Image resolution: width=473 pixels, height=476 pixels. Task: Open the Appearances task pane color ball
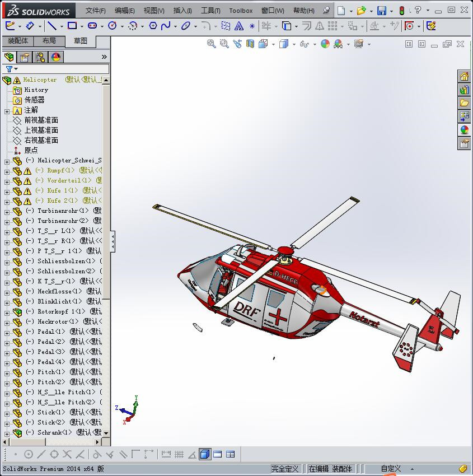tap(464, 130)
